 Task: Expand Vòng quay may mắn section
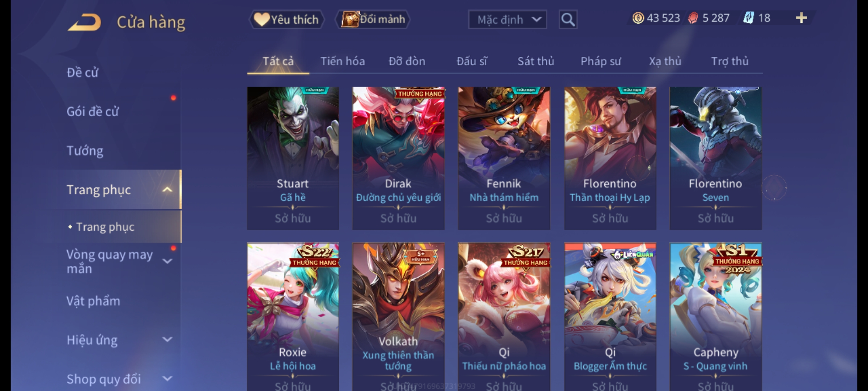coord(167,261)
